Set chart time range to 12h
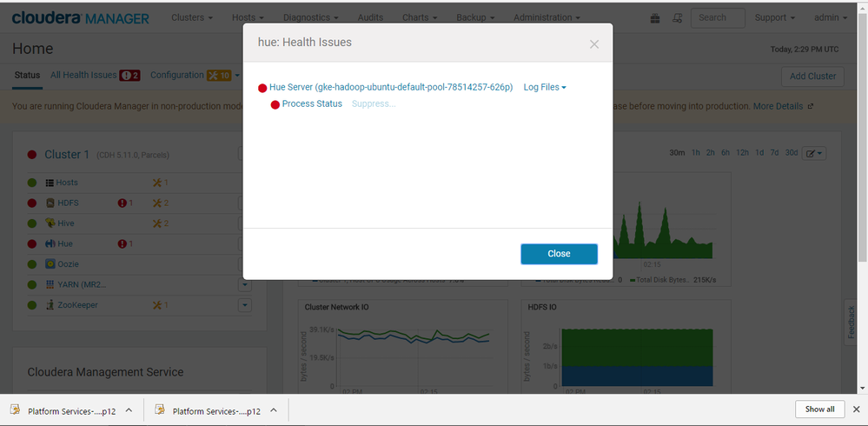This screenshot has height=426, width=868. coord(742,153)
